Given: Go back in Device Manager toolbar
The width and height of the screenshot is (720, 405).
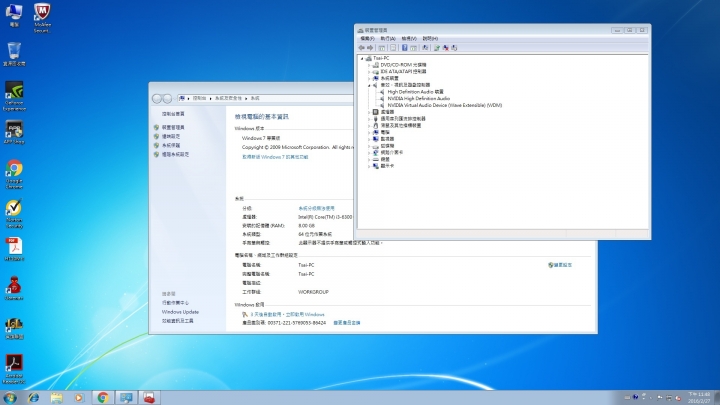Looking at the screenshot, I should coord(362,48).
